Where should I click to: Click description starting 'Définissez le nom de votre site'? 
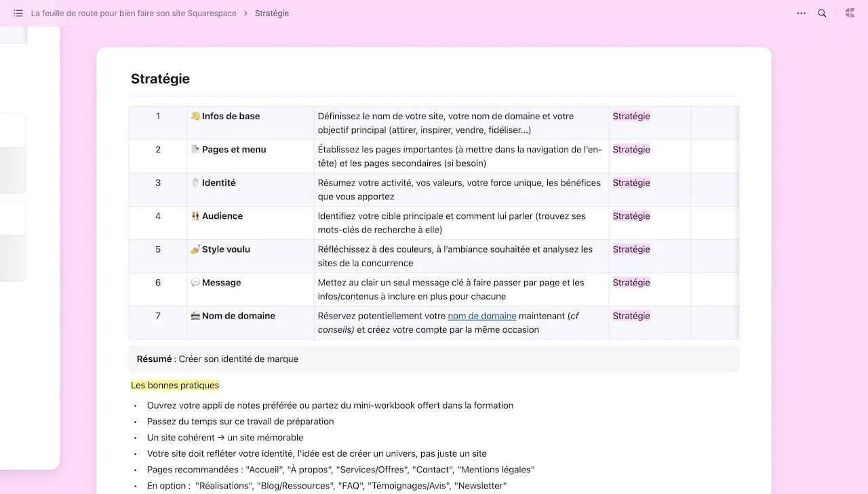click(x=446, y=123)
